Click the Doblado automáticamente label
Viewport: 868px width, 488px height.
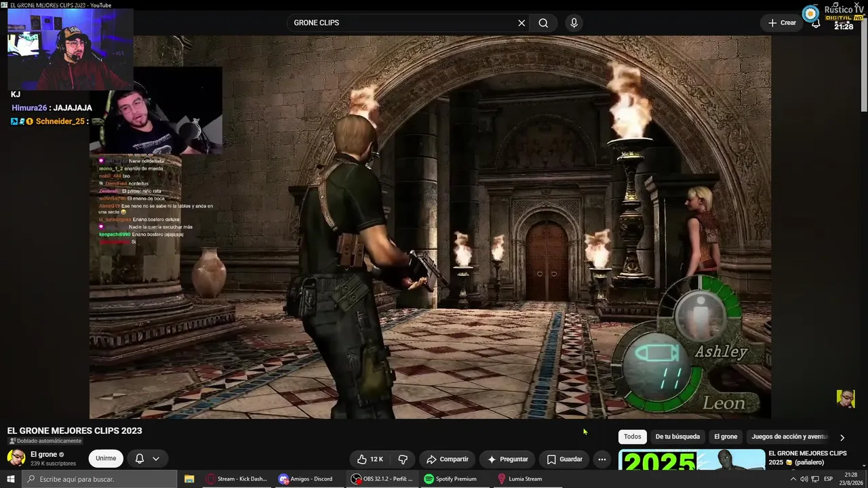point(45,441)
